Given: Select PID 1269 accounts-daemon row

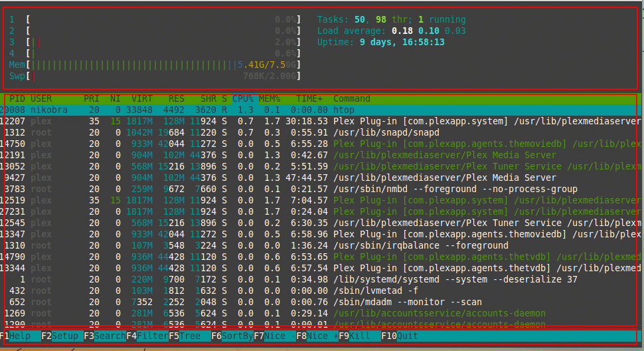Looking at the screenshot, I should (321, 313).
